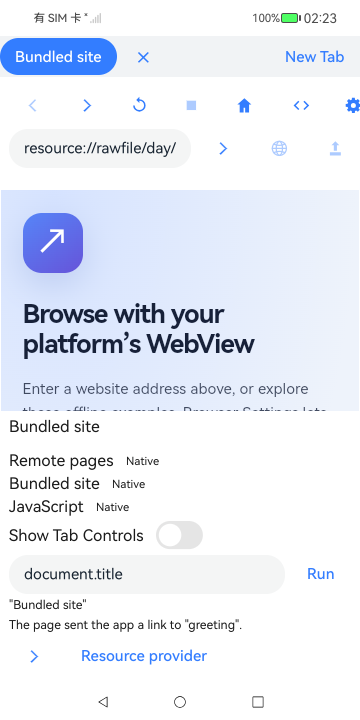The image size is (360, 720).
Task: Click the document.title JavaScript input field
Action: [x=147, y=574]
